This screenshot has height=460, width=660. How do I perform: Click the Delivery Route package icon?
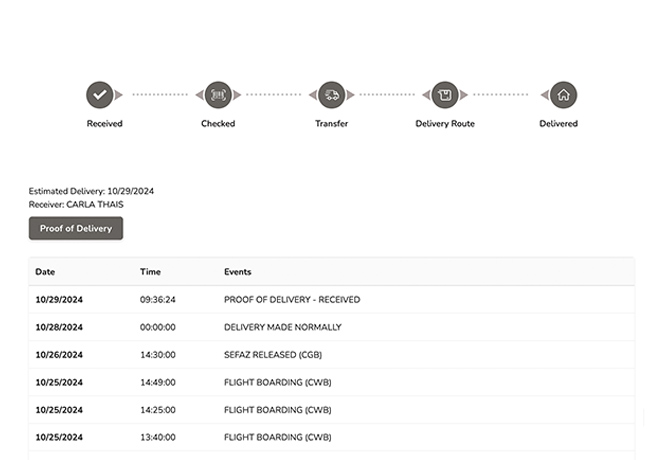[x=445, y=95]
